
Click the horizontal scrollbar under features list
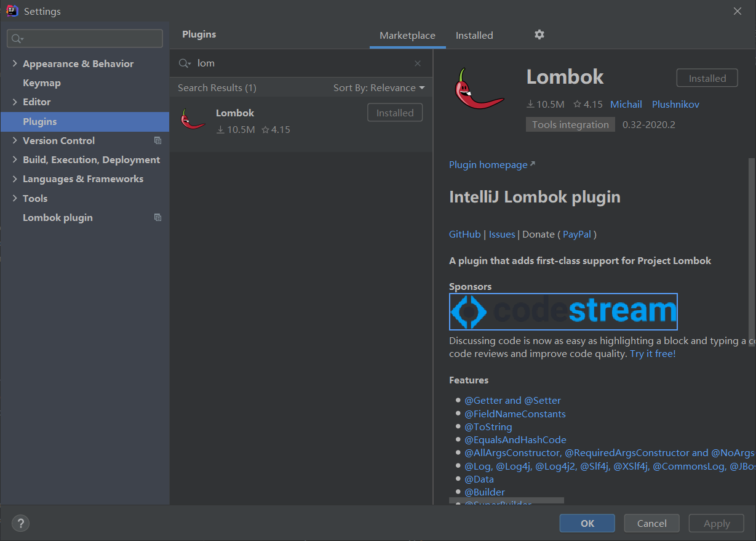point(506,501)
